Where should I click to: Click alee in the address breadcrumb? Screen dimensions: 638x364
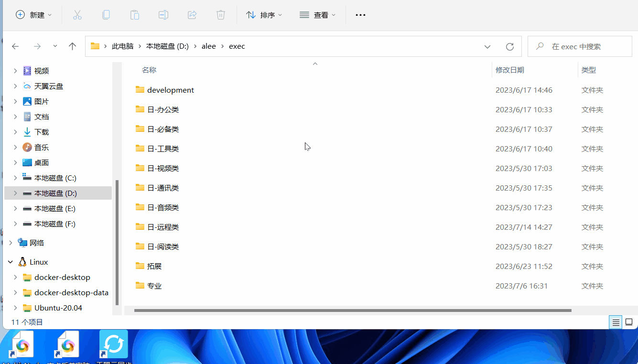209,46
